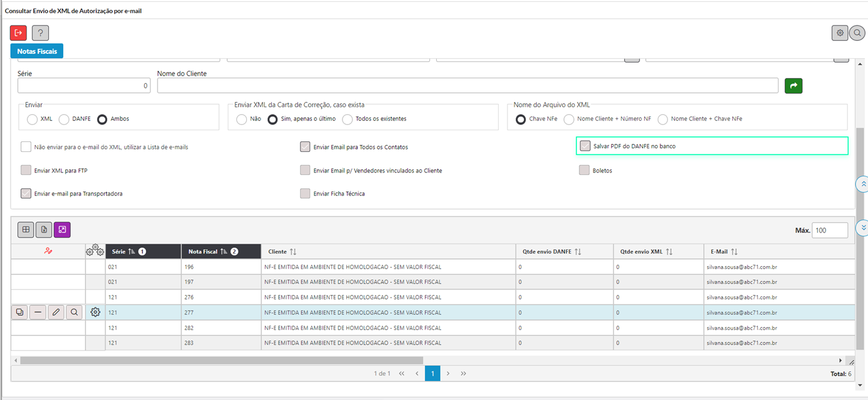Click the gear icon on row 277
This screenshot has height=400, width=868.
tap(95, 313)
